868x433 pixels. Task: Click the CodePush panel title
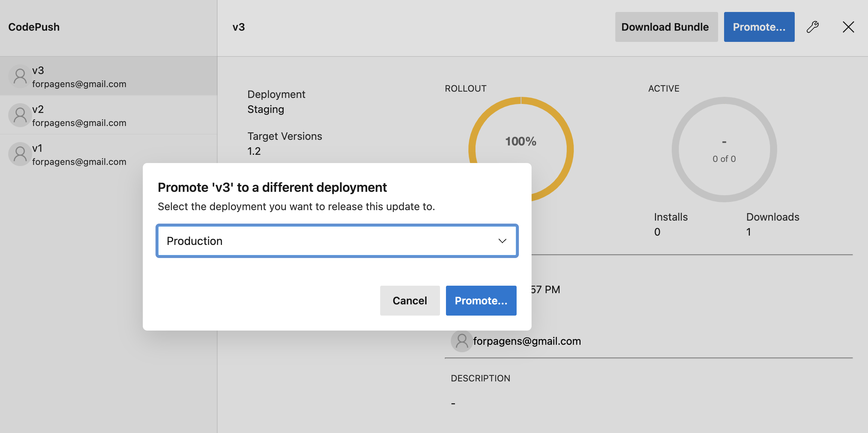tap(34, 27)
